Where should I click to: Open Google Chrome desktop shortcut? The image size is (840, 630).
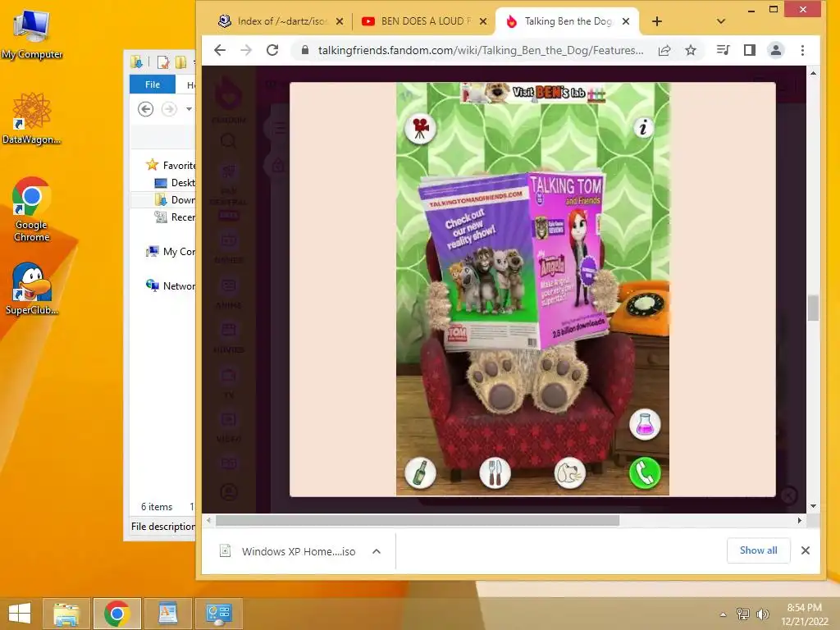pyautogui.click(x=32, y=209)
